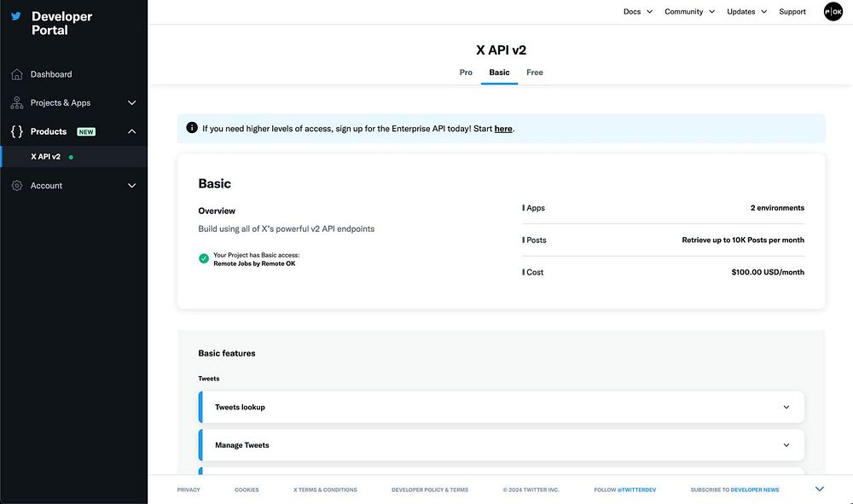Click the NEW badge next to Products
853x504 pixels.
pyautogui.click(x=86, y=131)
